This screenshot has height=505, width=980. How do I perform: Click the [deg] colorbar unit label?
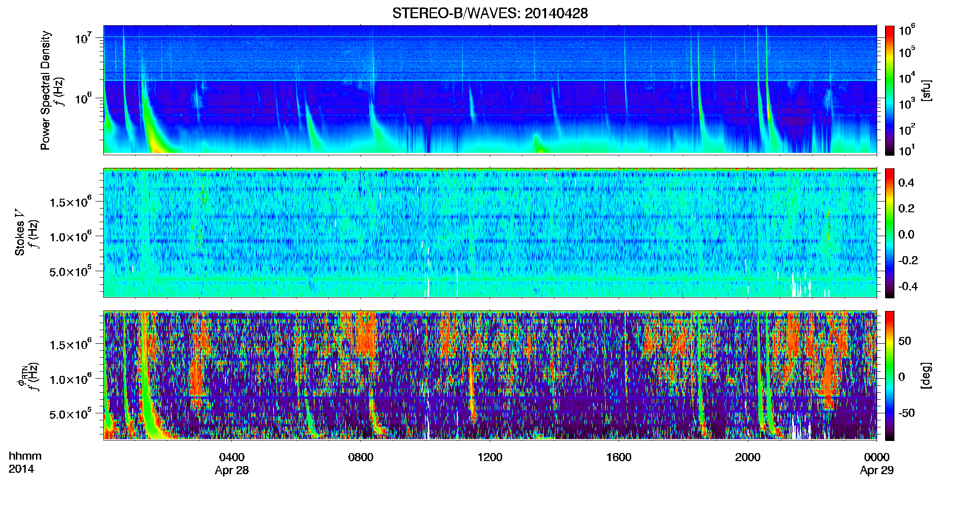[x=926, y=375]
